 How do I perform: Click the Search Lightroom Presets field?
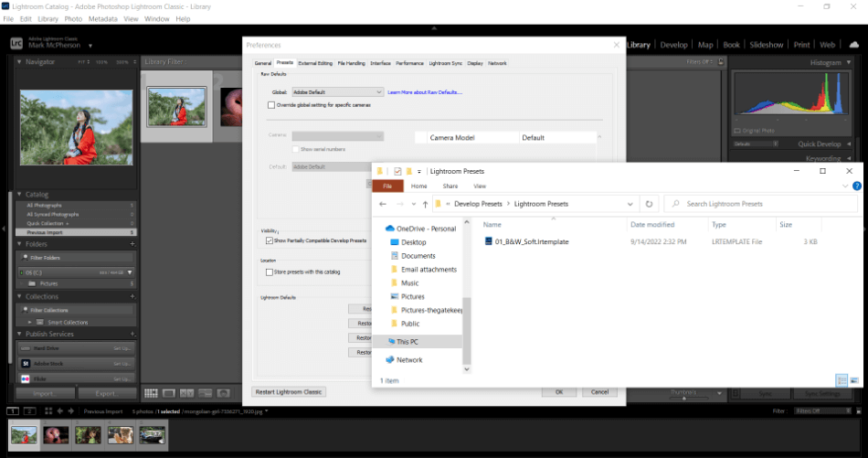pos(758,204)
